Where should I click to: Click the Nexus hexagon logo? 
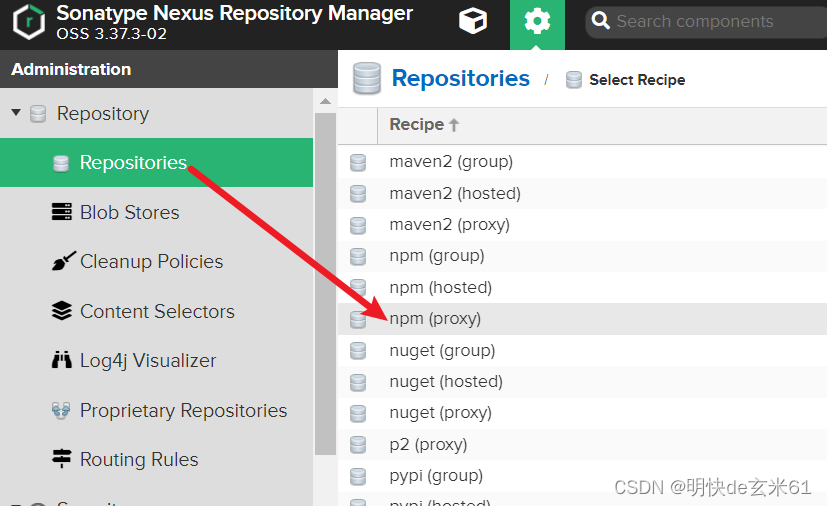pos(28,22)
